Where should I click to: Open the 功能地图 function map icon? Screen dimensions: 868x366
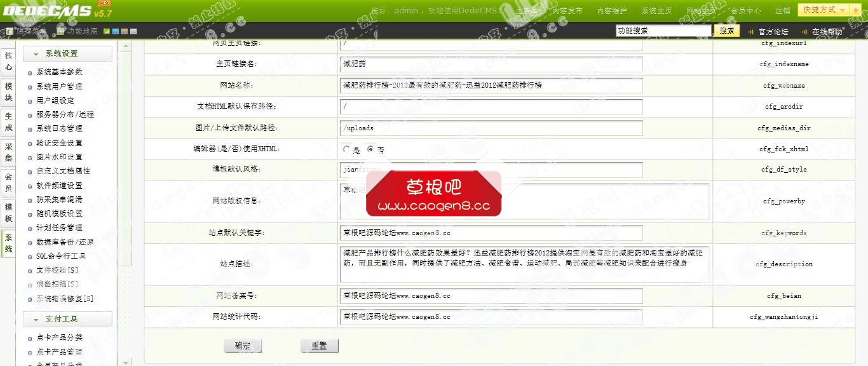coord(60,31)
